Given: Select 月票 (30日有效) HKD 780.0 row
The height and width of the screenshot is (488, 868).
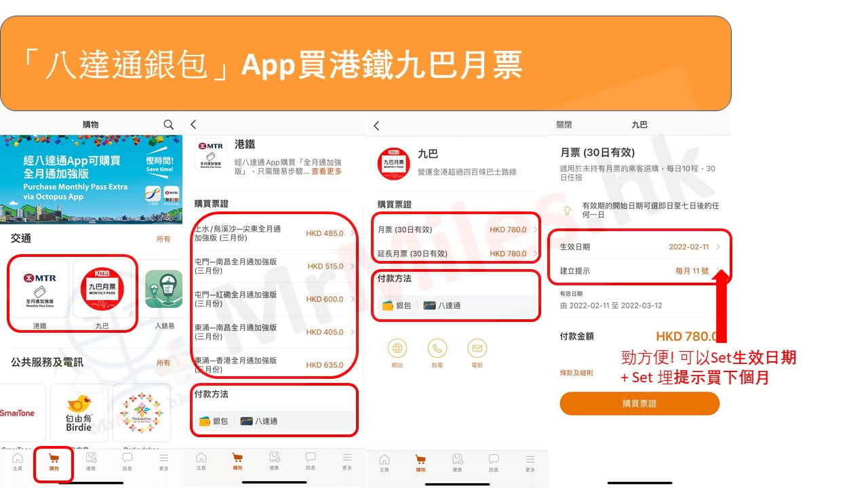Looking at the screenshot, I should pyautogui.click(x=458, y=230).
